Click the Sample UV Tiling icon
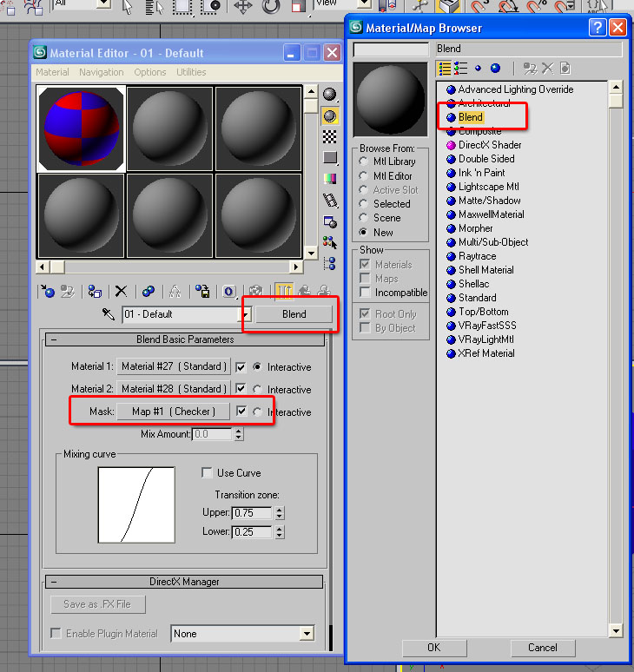Image resolution: width=634 pixels, height=672 pixels. [x=330, y=157]
